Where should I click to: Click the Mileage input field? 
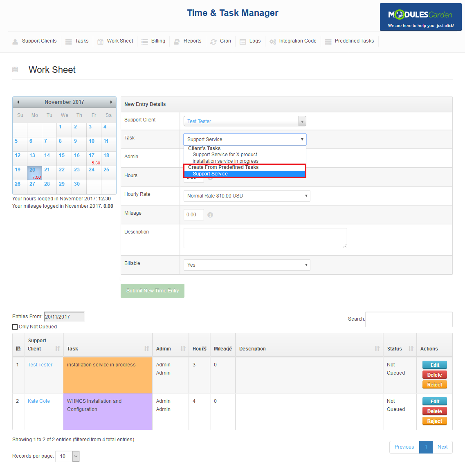tap(194, 215)
